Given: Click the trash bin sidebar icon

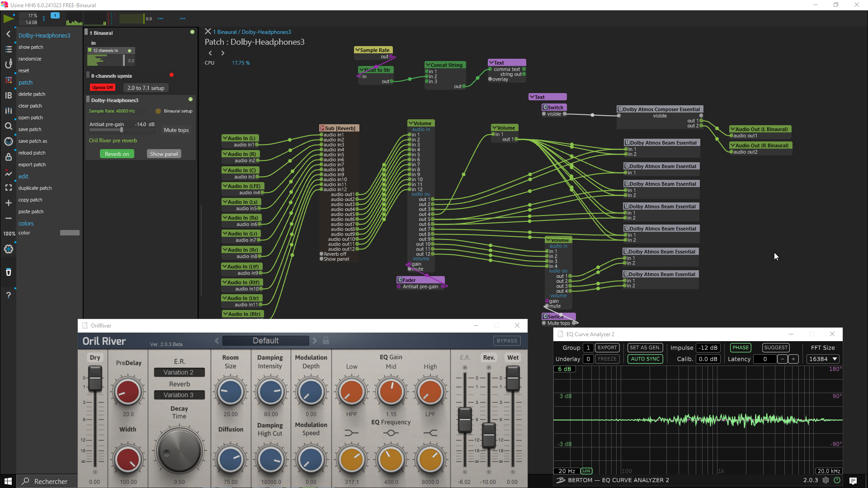Looking at the screenshot, I should (x=8, y=272).
